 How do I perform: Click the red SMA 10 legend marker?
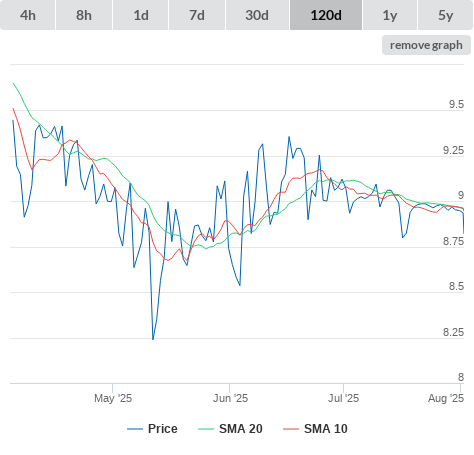click(291, 429)
